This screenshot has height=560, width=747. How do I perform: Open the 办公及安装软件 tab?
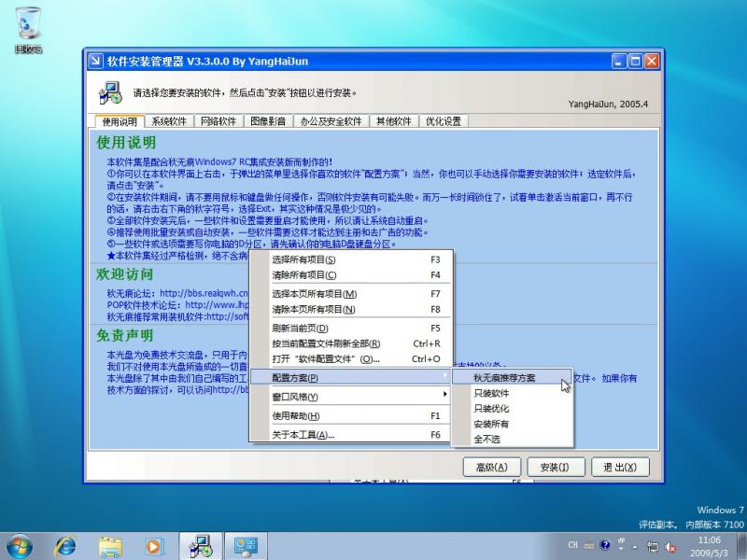pos(331,121)
